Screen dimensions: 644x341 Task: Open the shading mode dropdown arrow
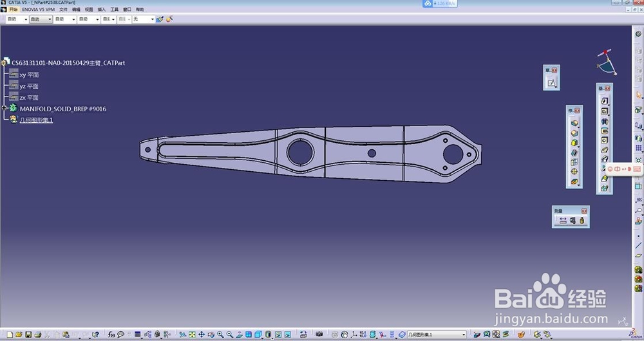272,337
